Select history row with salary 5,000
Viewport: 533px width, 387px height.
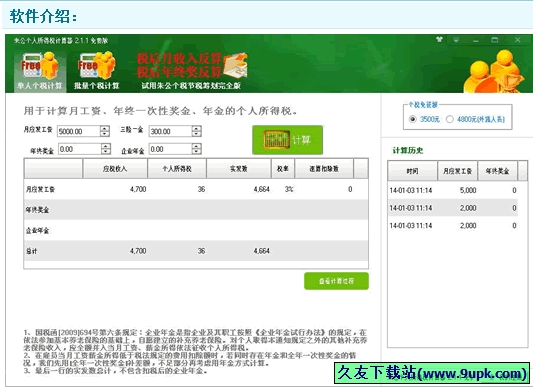click(453, 190)
